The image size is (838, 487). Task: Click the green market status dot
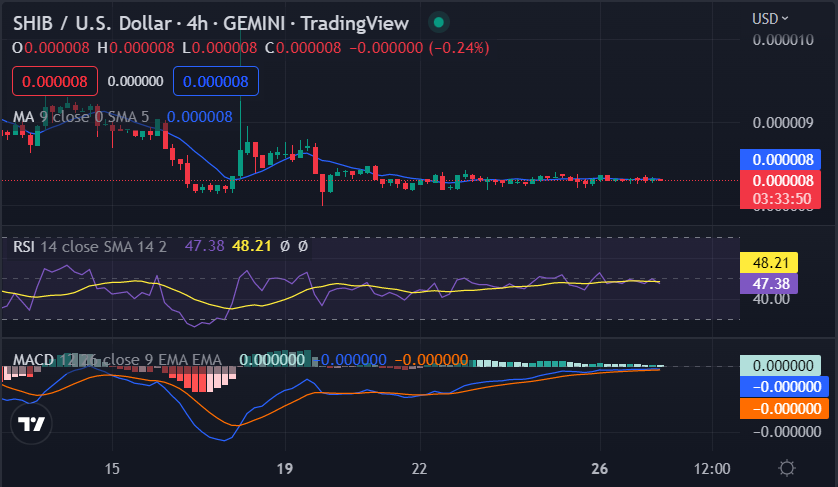pyautogui.click(x=439, y=22)
